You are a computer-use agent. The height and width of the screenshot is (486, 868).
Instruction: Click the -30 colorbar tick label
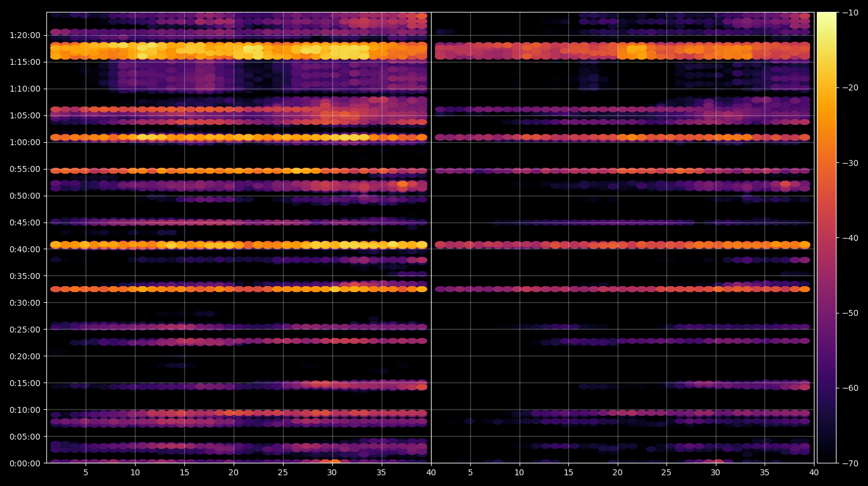[850, 163]
